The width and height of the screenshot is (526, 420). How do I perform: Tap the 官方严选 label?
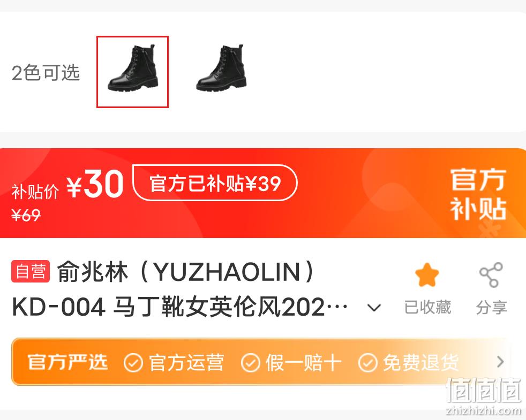67,362
